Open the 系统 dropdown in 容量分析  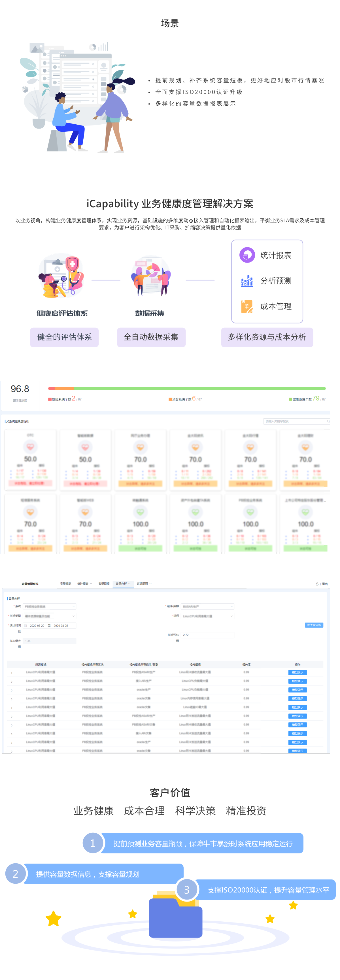click(50, 606)
